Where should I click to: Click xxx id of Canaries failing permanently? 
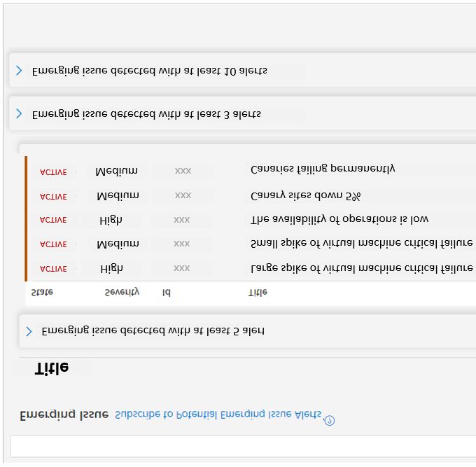pos(183,171)
